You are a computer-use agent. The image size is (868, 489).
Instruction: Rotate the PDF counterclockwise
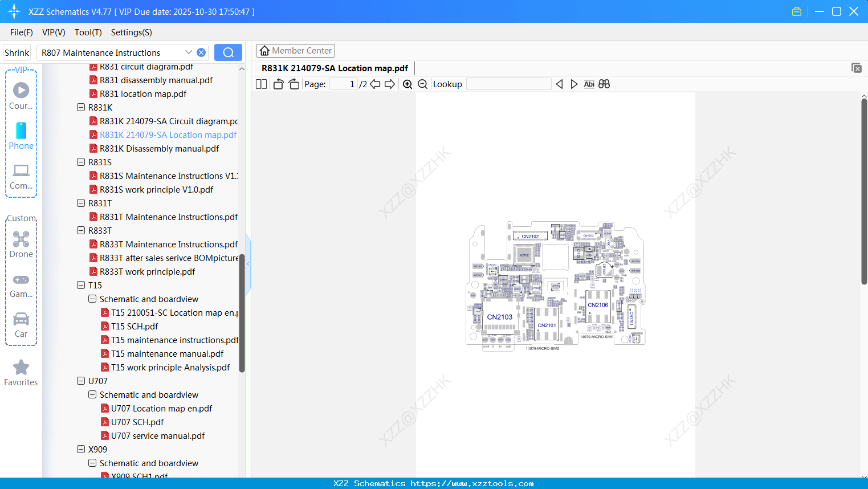(x=278, y=83)
